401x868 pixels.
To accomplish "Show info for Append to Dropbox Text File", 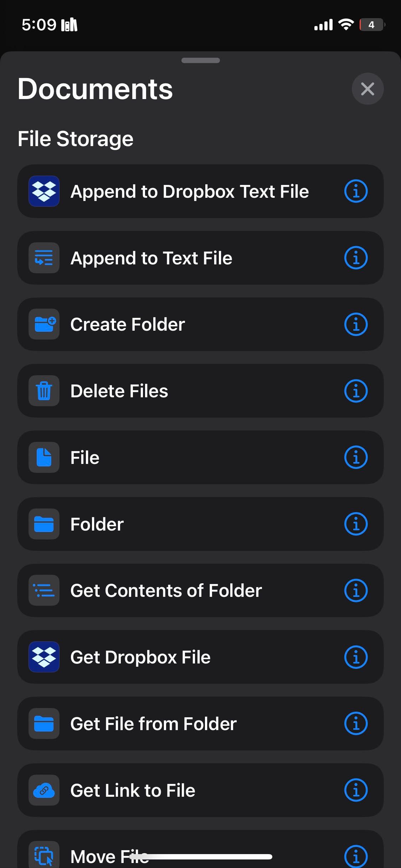I will (356, 191).
